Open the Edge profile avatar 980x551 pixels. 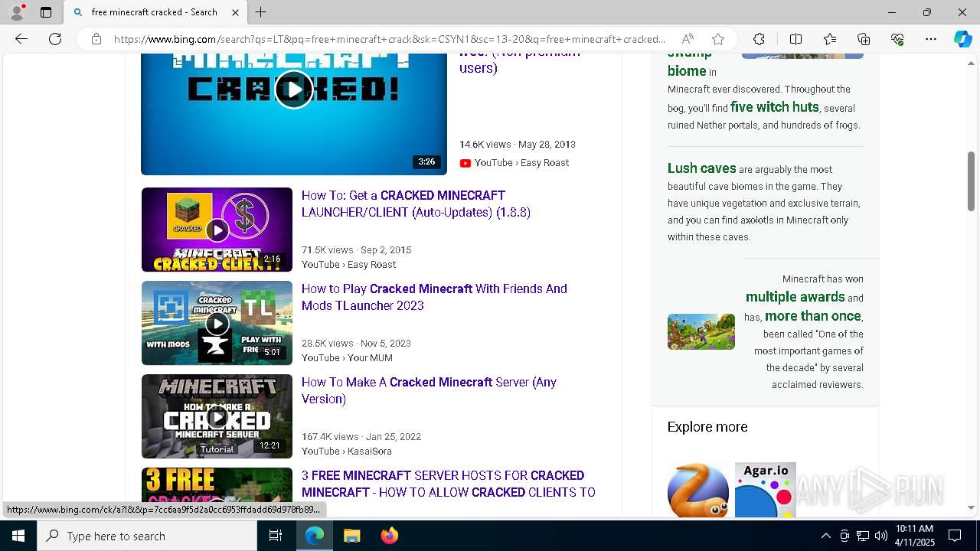(x=17, y=11)
